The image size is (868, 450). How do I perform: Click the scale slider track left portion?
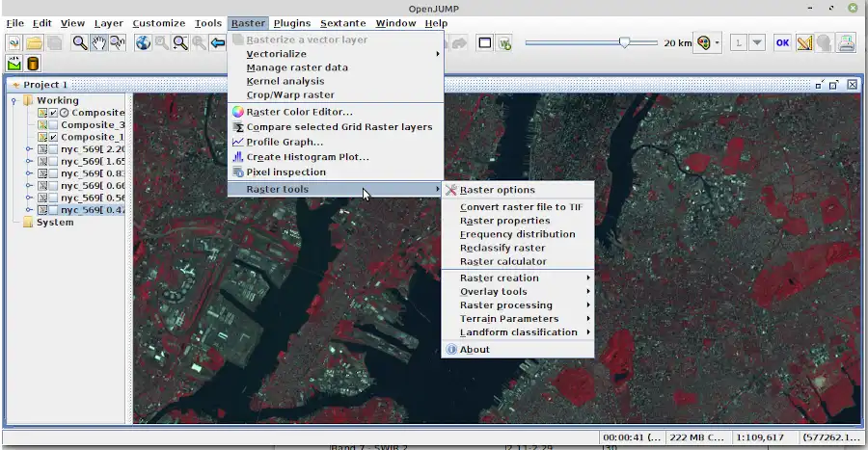coord(570,42)
